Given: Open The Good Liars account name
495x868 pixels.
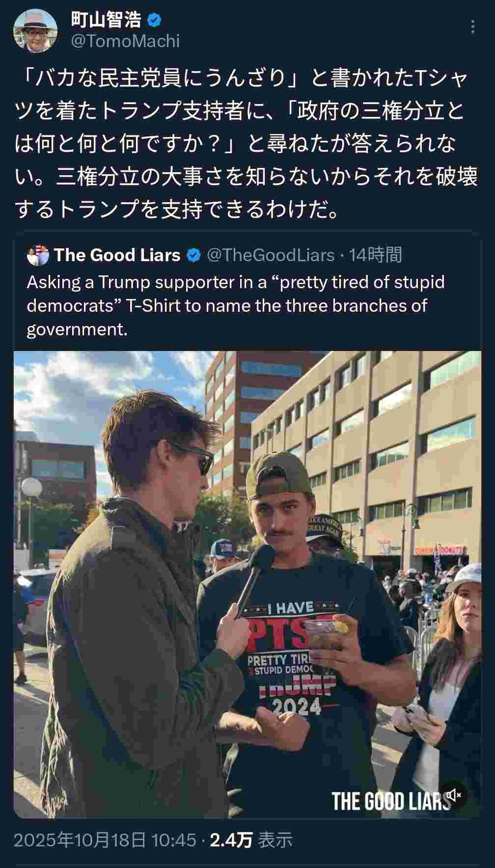Looking at the screenshot, I should (117, 255).
